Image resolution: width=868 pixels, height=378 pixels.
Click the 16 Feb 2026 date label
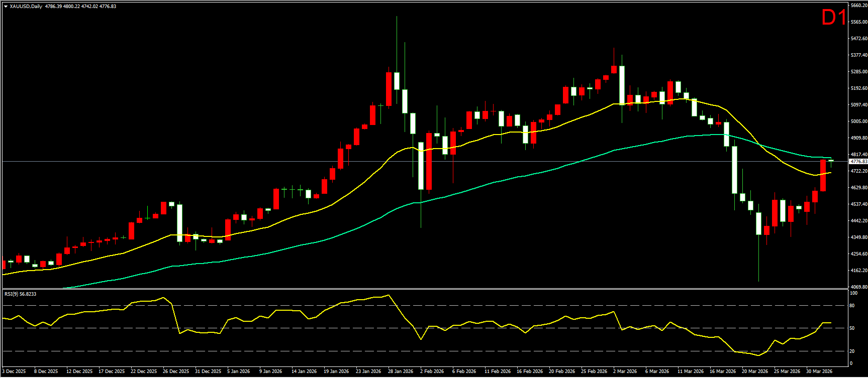(530, 371)
